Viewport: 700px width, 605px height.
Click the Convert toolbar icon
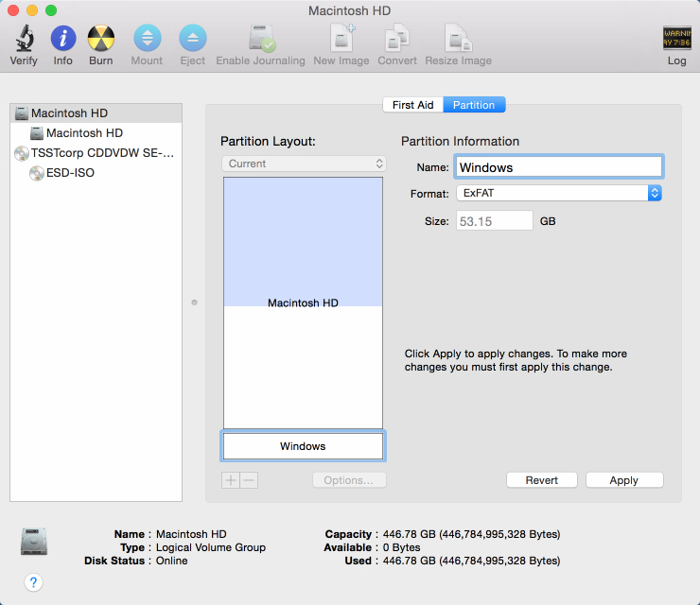pyautogui.click(x=397, y=38)
